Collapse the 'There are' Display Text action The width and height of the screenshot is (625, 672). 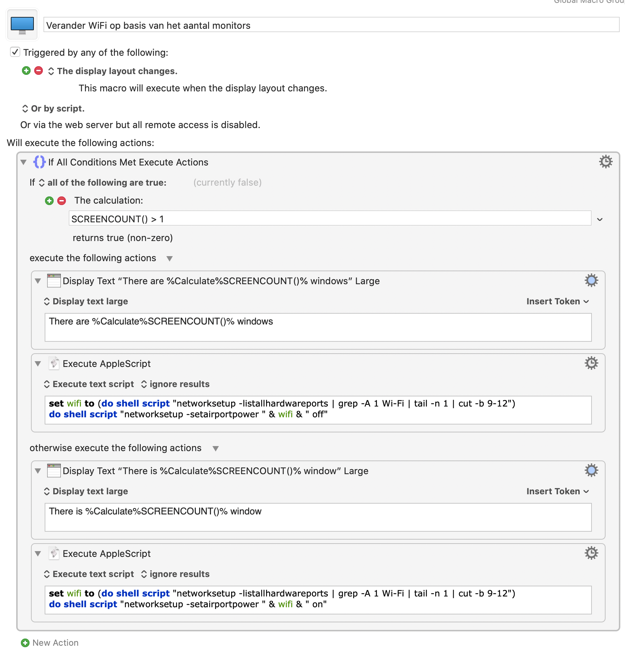point(38,281)
